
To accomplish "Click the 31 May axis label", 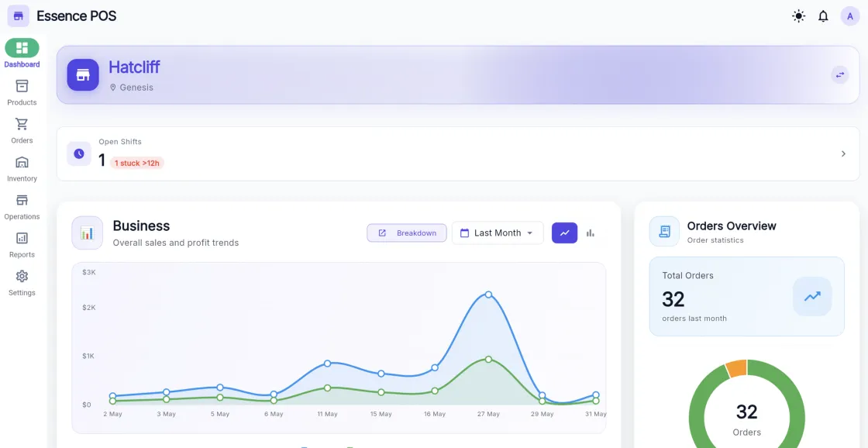I will pyautogui.click(x=596, y=414).
